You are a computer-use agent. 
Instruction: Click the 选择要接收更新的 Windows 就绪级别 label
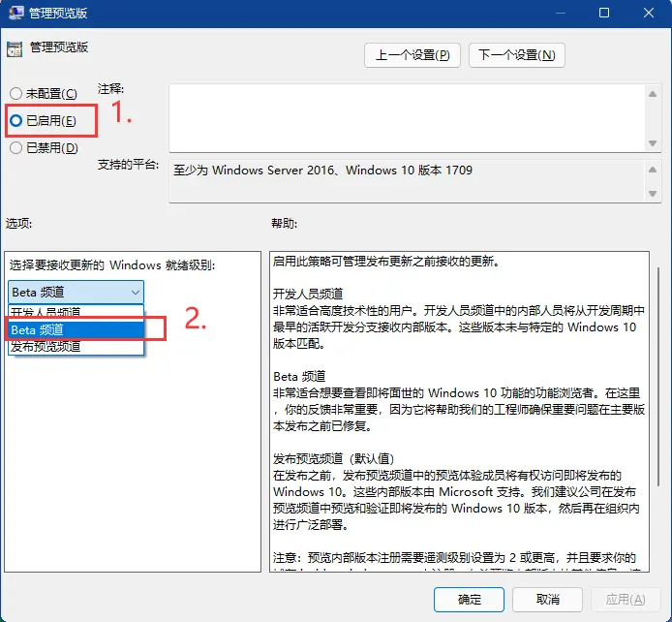[x=112, y=265]
